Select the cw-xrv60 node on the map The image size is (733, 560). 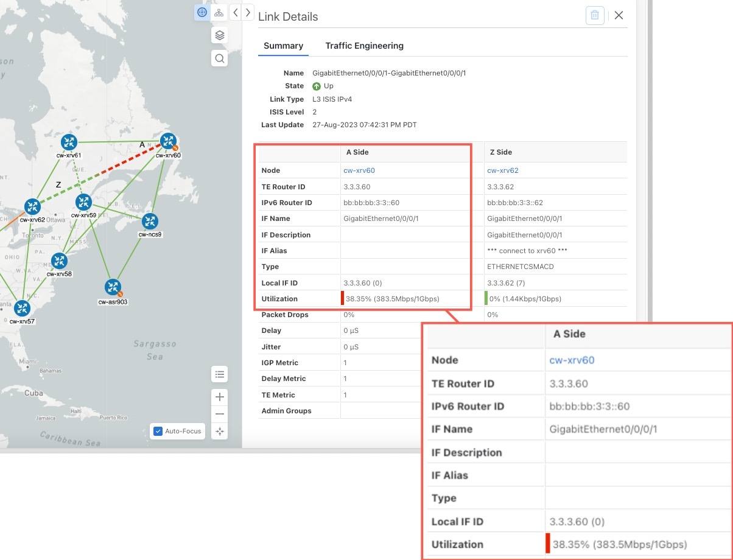click(168, 141)
